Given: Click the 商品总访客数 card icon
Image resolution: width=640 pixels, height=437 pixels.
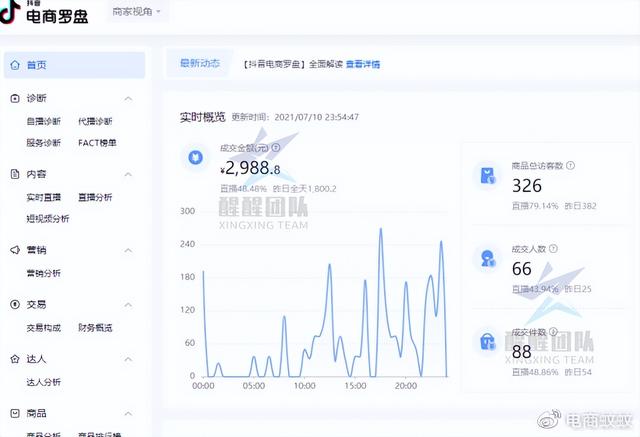Looking at the screenshot, I should (487, 177).
